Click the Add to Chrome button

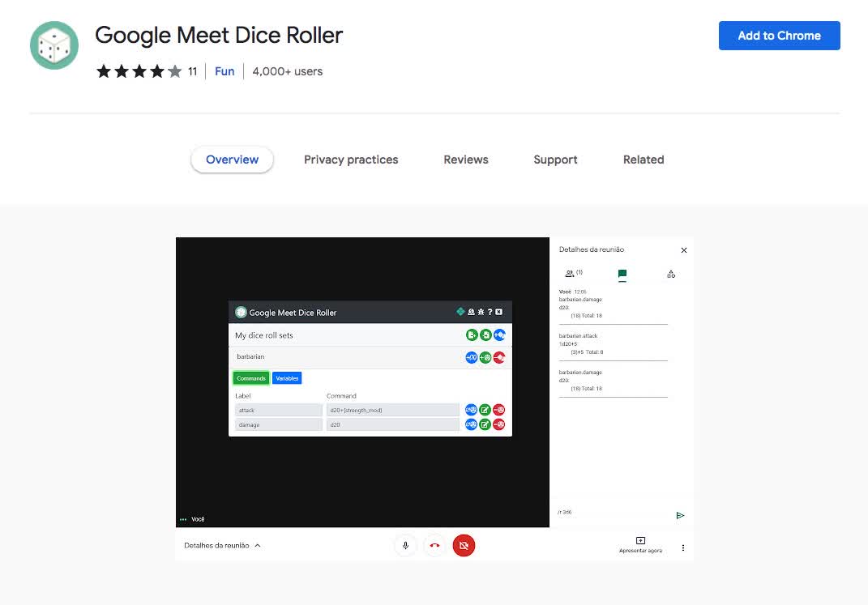pos(779,36)
